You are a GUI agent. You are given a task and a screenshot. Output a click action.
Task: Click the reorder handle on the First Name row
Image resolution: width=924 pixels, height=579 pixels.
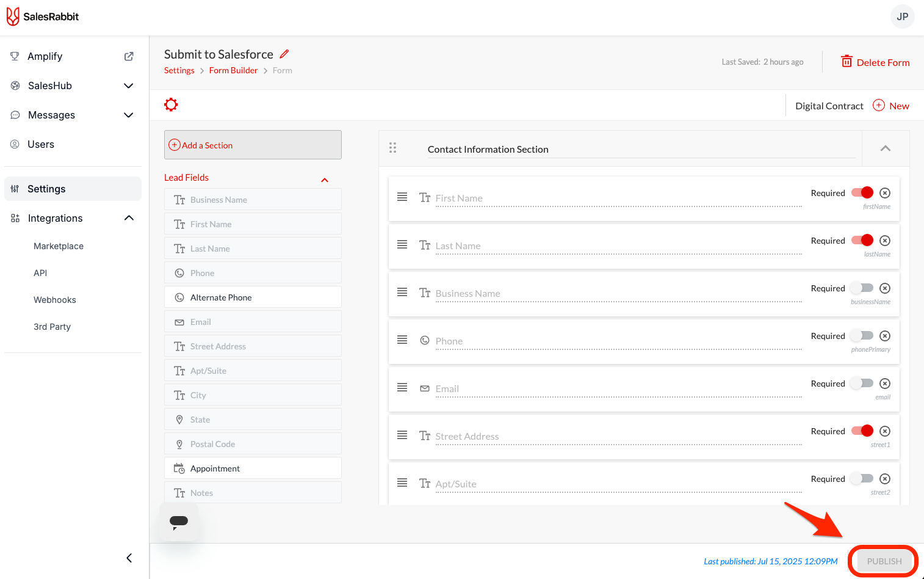[x=402, y=197]
